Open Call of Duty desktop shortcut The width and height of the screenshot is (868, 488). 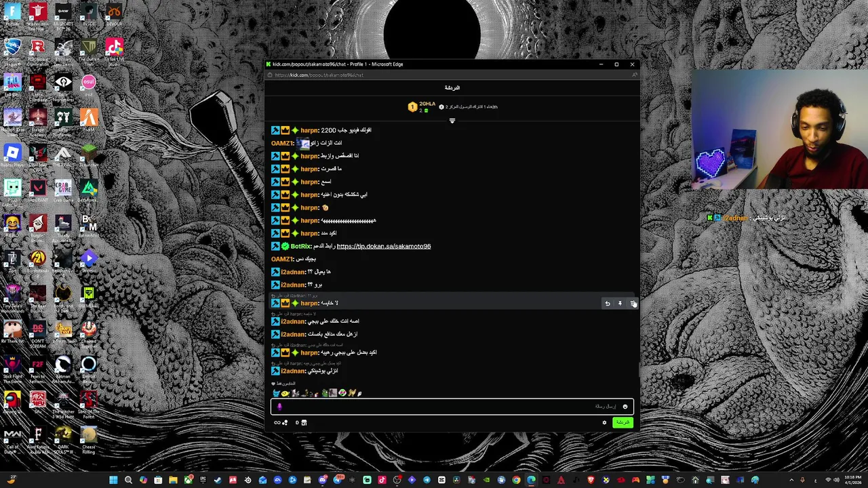[12, 439]
